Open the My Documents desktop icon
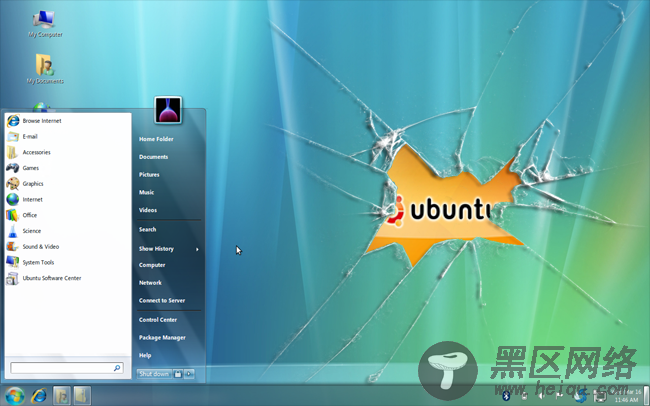 [45, 69]
